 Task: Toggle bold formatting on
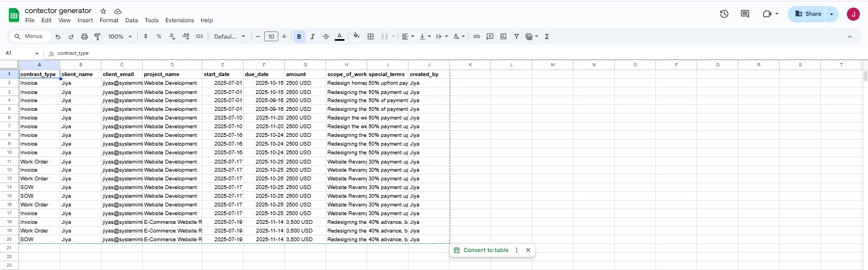[299, 37]
